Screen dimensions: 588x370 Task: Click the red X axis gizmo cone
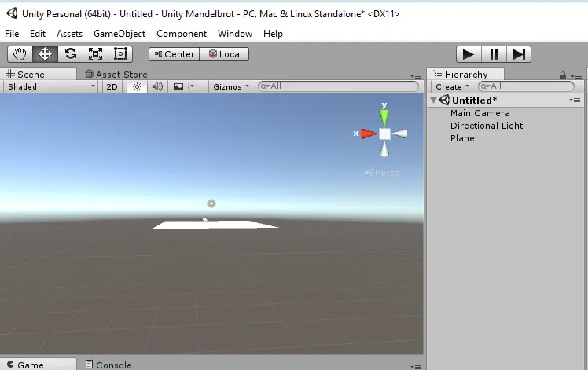[368, 134]
